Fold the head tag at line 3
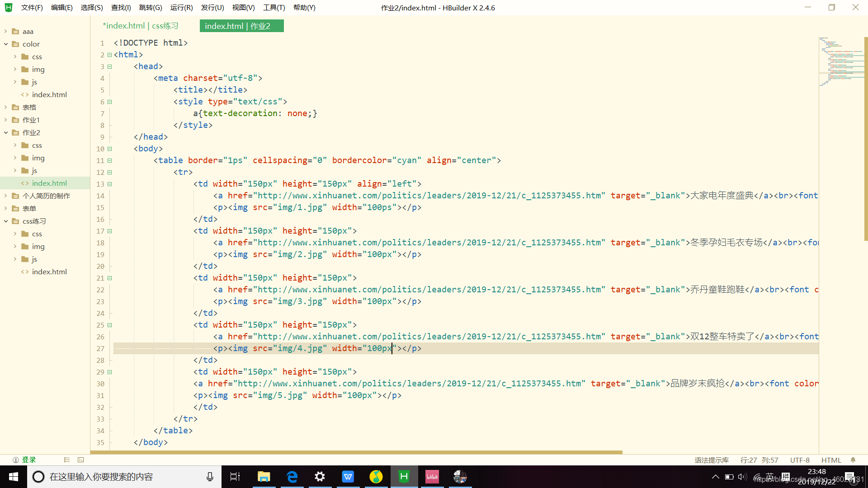This screenshot has height=488, width=868. click(109, 66)
